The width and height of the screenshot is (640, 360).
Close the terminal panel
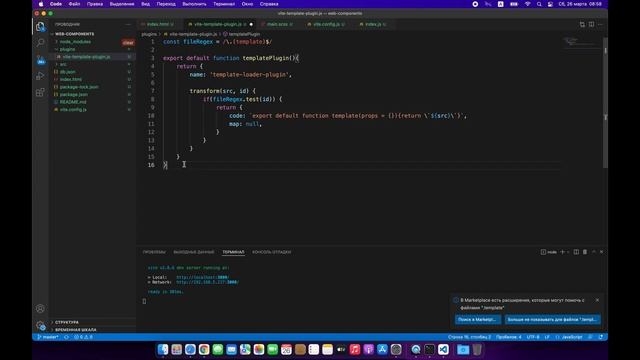click(x=602, y=252)
